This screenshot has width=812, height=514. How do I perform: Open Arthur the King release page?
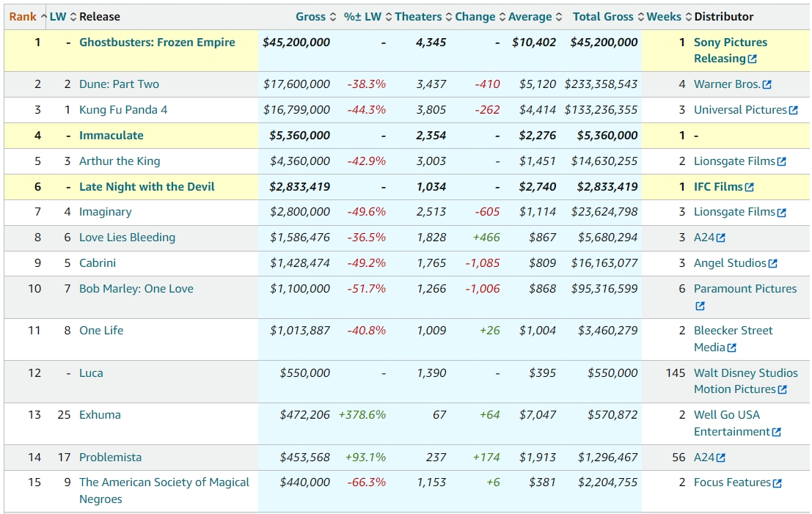pos(120,161)
